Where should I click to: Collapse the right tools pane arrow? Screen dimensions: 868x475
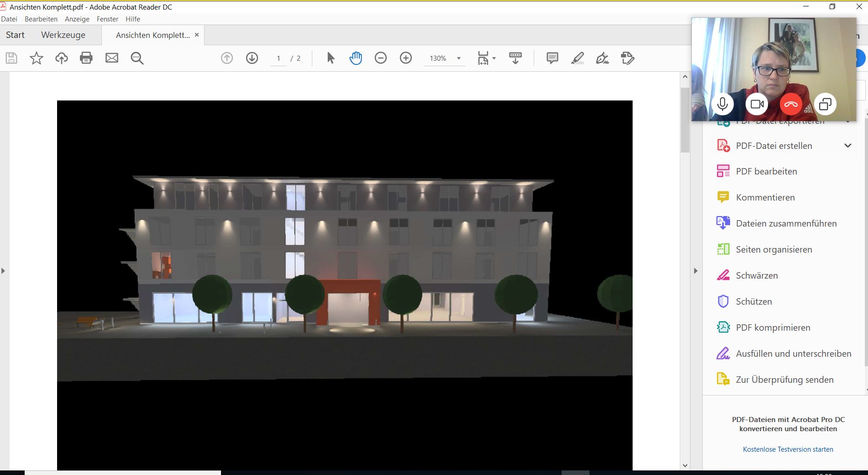tap(696, 271)
